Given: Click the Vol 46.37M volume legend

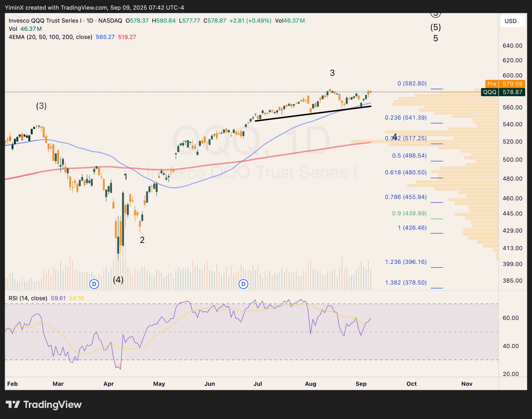Looking at the screenshot, I should coord(25,29).
